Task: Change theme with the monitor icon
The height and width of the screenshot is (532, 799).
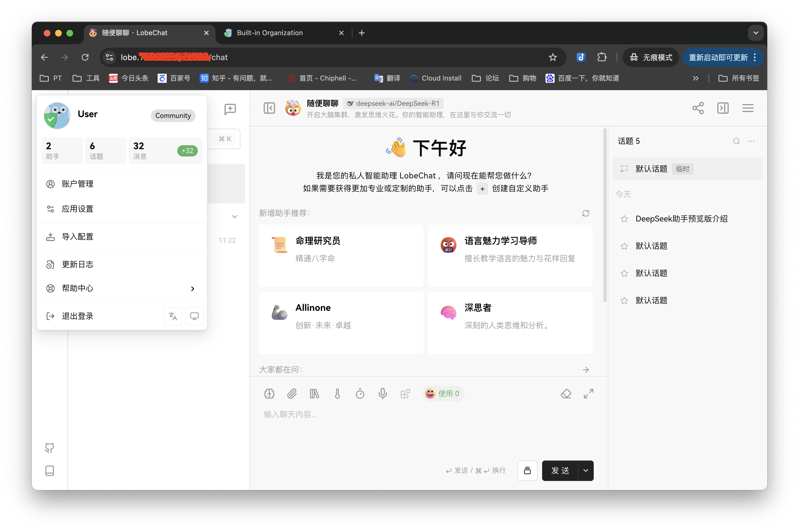Action: (194, 316)
